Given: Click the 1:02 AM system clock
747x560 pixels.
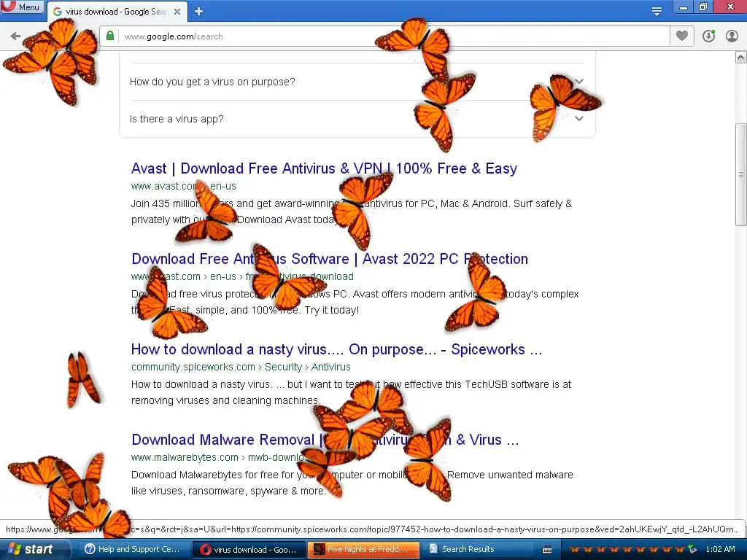Looking at the screenshot, I should coord(720,550).
